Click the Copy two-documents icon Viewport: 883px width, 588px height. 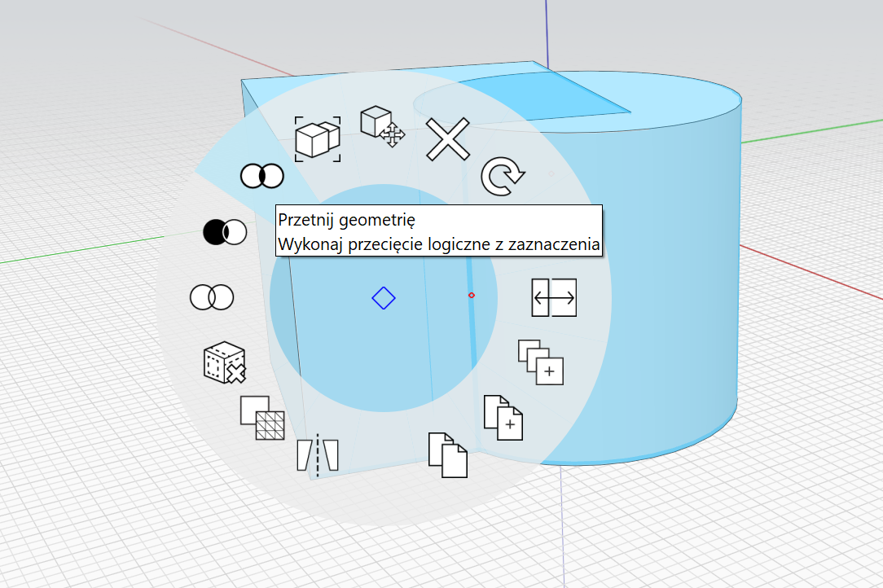(448, 455)
